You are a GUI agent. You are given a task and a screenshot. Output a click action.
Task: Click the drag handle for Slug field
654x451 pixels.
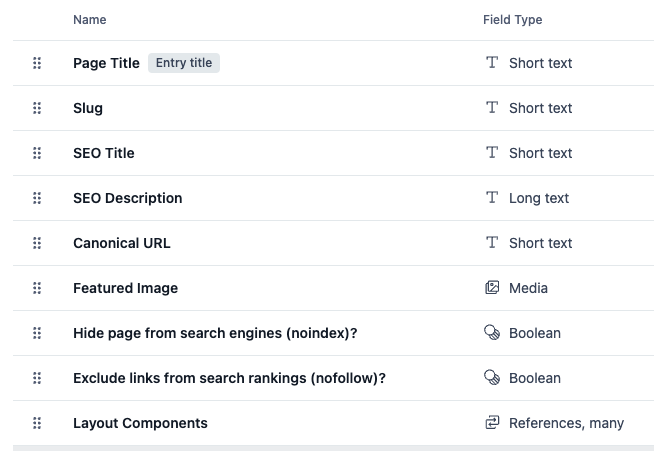pos(37,108)
